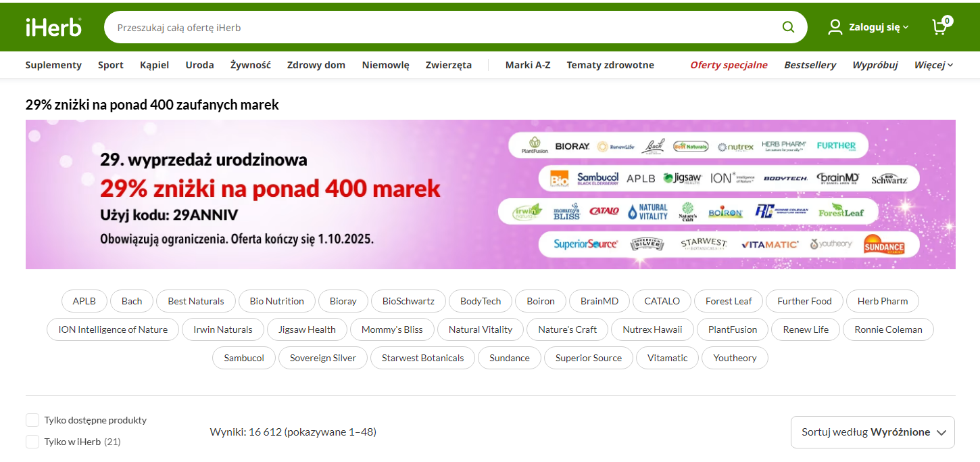Click the 29% birthday sale banner
Image resolution: width=980 pixels, height=462 pixels.
click(x=491, y=195)
